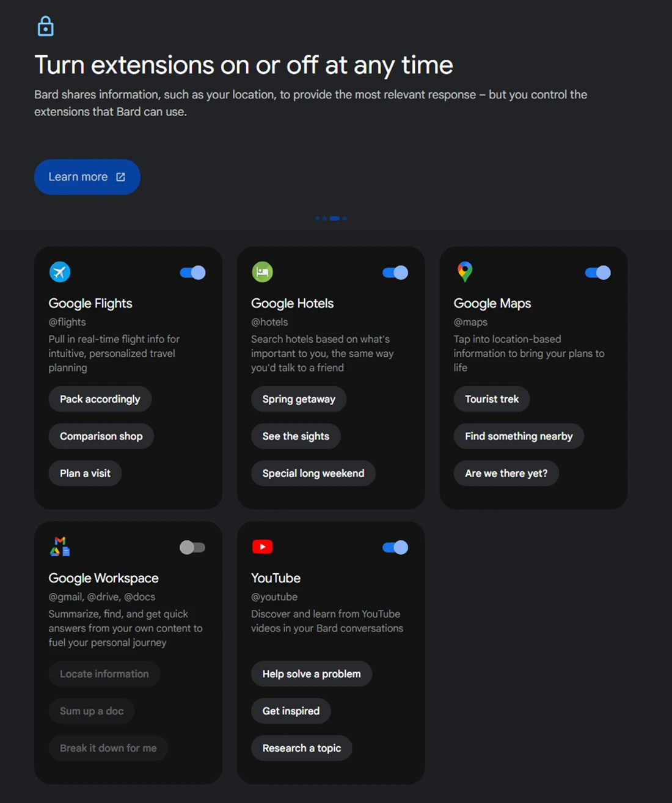
Task: Click the Plan a visit chip
Action: (86, 473)
